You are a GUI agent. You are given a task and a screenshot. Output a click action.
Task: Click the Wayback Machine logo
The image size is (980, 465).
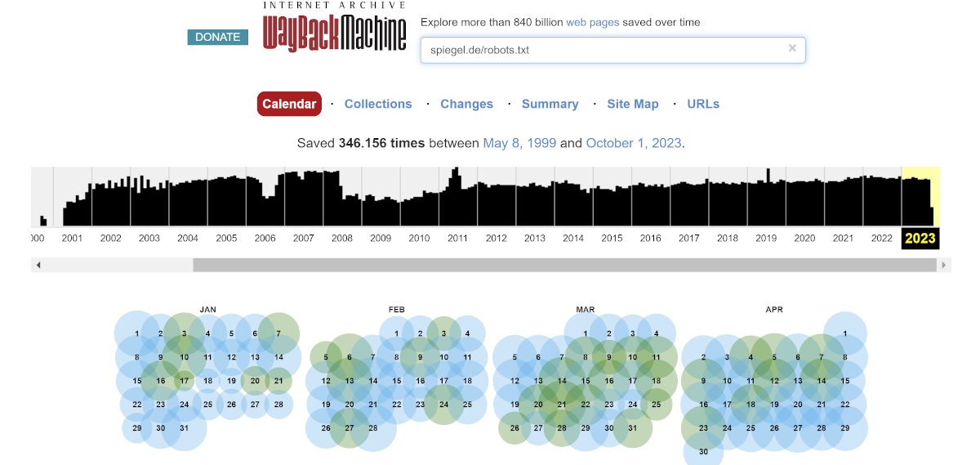pos(335,27)
